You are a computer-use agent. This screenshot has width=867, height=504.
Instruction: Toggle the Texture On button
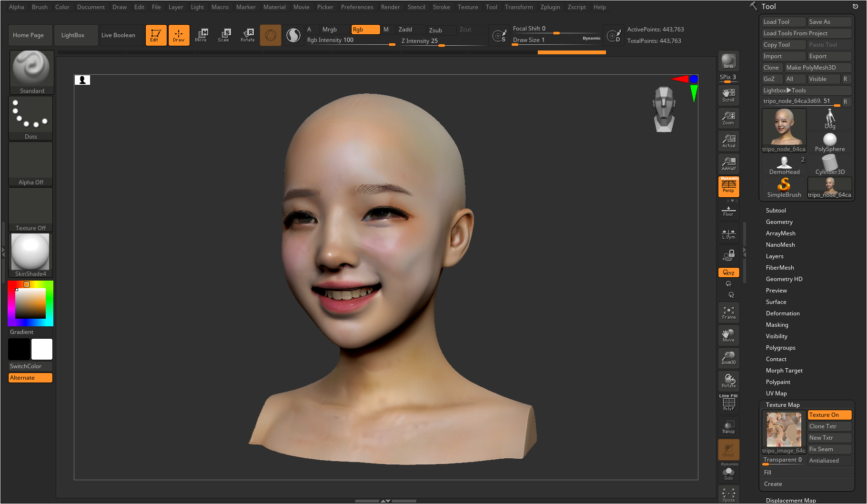point(829,415)
